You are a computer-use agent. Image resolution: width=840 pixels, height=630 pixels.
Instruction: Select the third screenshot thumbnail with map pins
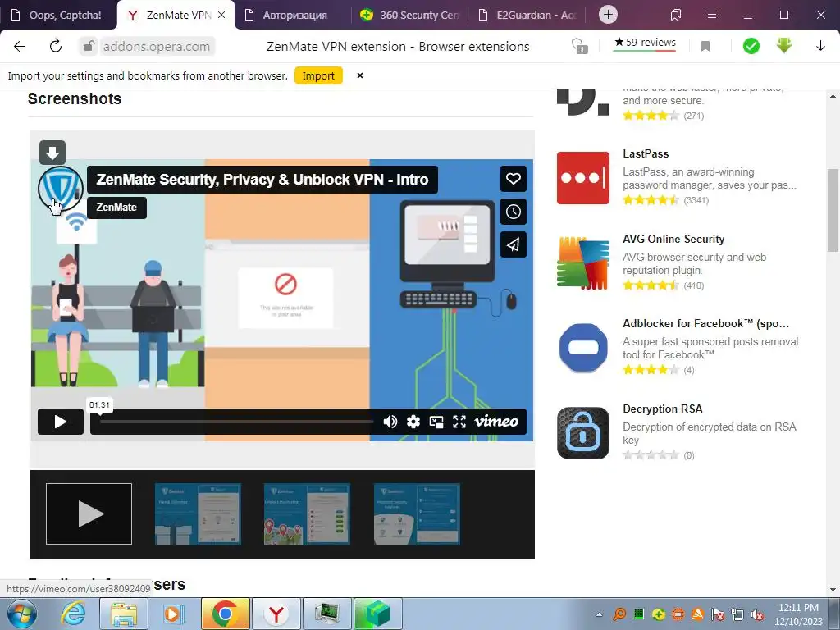307,514
